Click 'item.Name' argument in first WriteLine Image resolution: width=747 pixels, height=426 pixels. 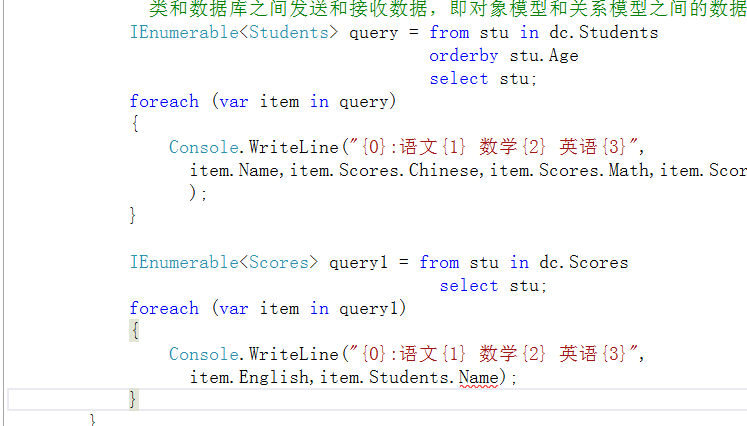click(x=234, y=170)
